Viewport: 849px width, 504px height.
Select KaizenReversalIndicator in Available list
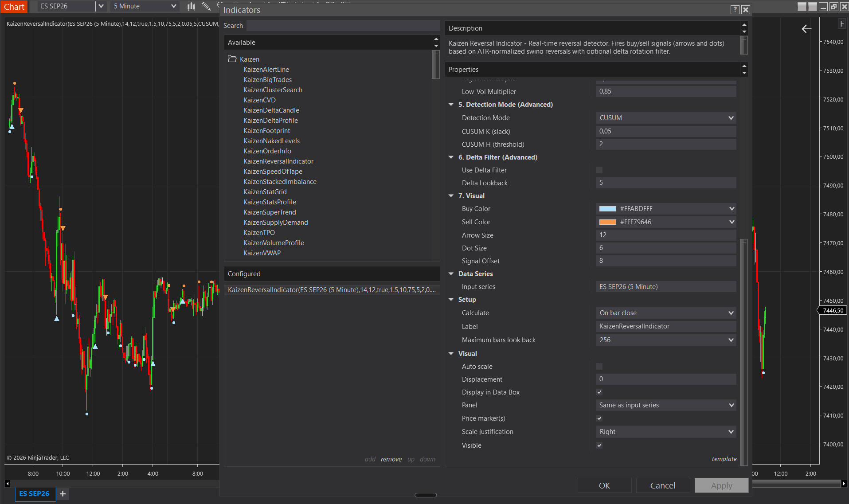(x=278, y=161)
